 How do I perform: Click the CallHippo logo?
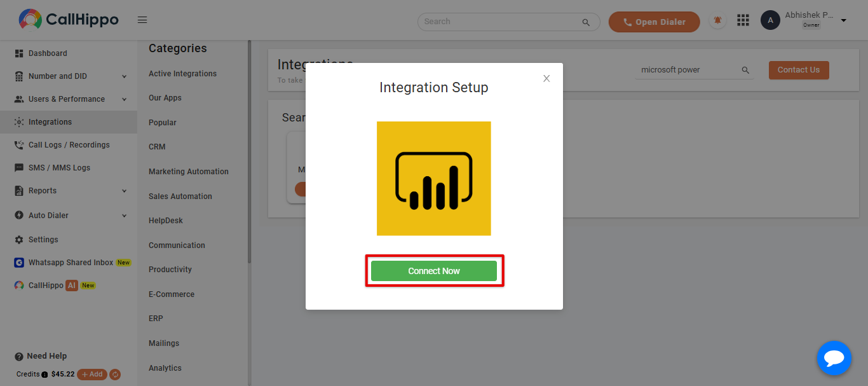pyautogui.click(x=69, y=20)
